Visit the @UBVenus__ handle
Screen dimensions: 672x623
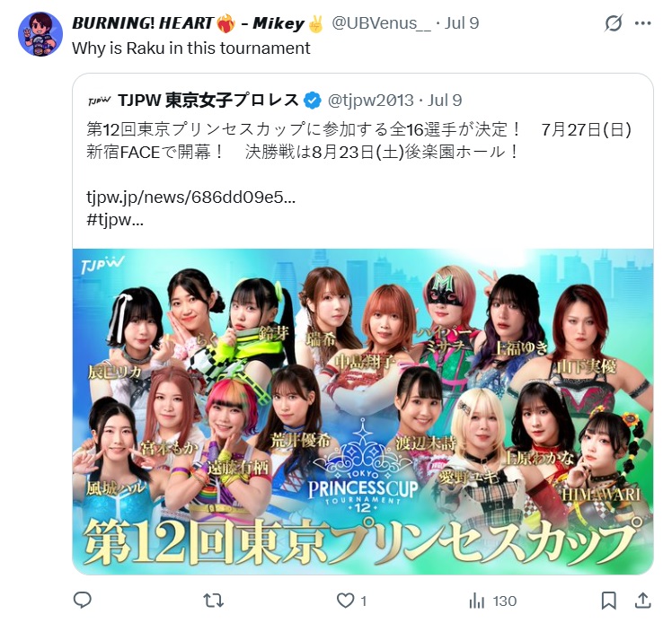click(x=382, y=23)
